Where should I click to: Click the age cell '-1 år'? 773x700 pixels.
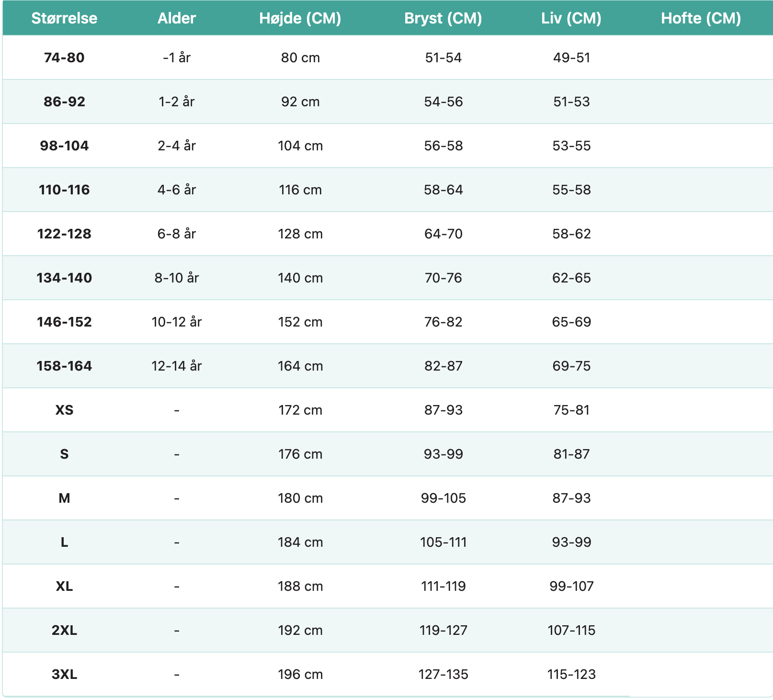tap(177, 57)
